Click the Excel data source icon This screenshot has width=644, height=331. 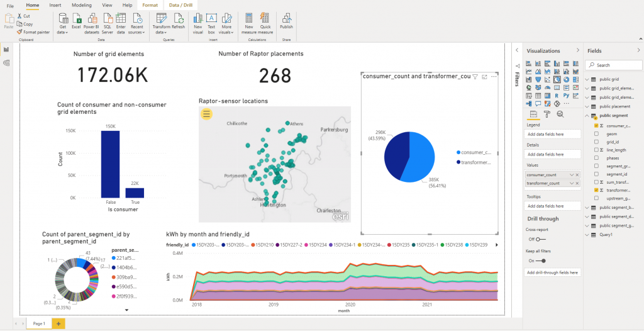click(76, 18)
